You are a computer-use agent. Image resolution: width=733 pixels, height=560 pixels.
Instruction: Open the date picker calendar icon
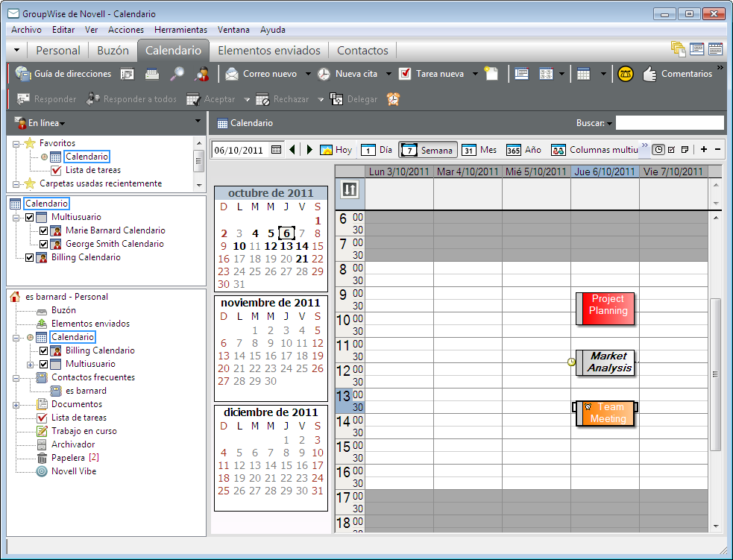[277, 150]
